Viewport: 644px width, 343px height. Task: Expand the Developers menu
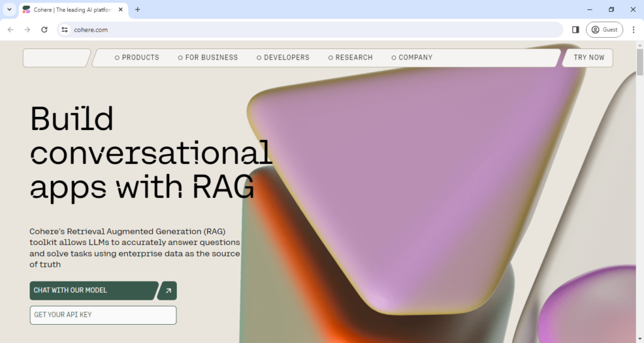pyautogui.click(x=283, y=58)
